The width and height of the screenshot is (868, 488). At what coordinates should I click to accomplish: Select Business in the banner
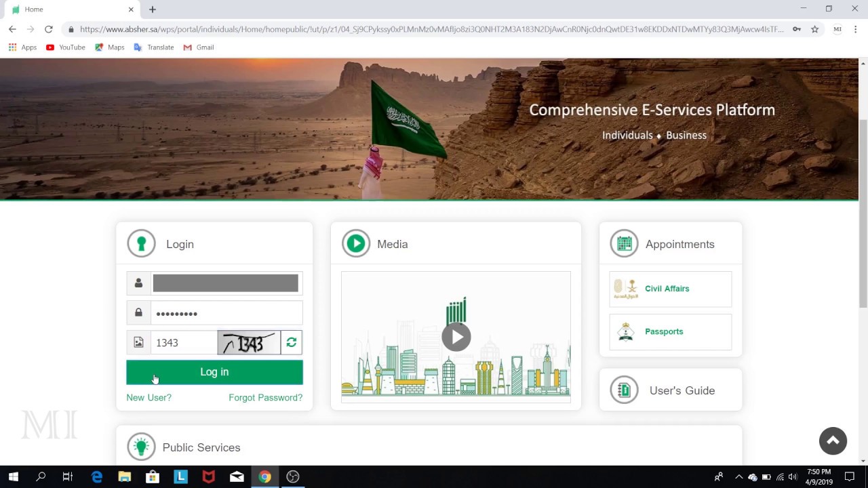coord(686,135)
